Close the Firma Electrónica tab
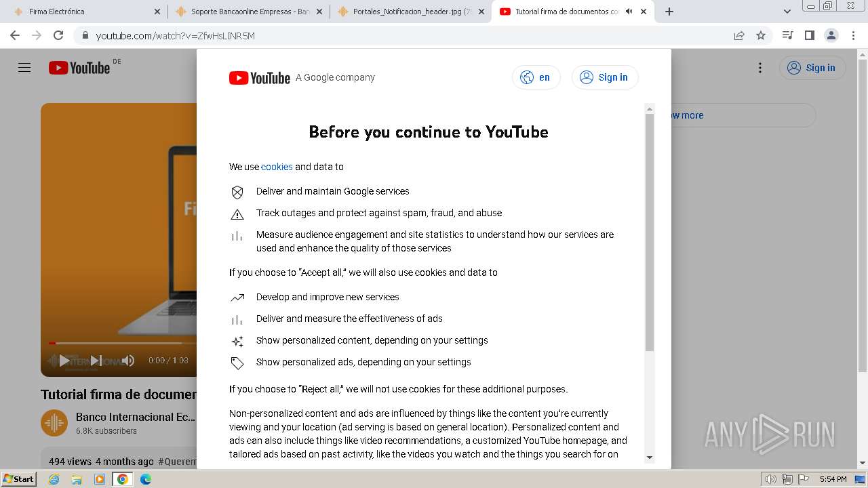Screen dimensions: 868x488 coord(157,12)
